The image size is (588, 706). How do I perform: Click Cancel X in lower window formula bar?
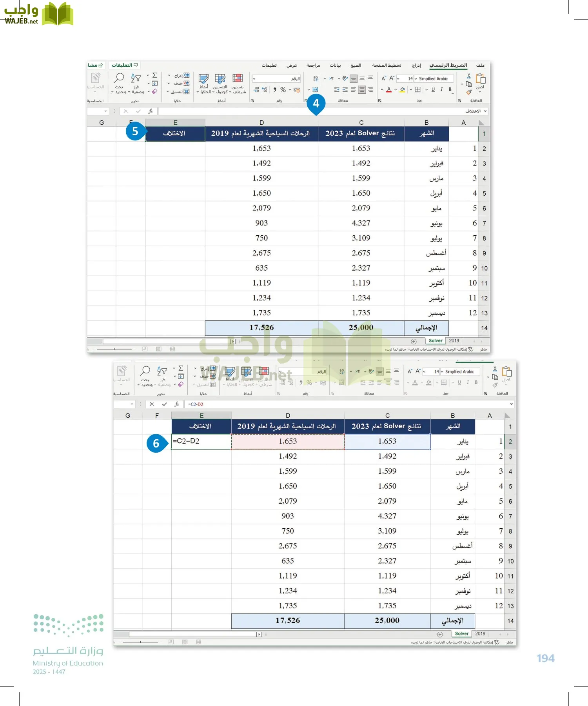tap(152, 404)
